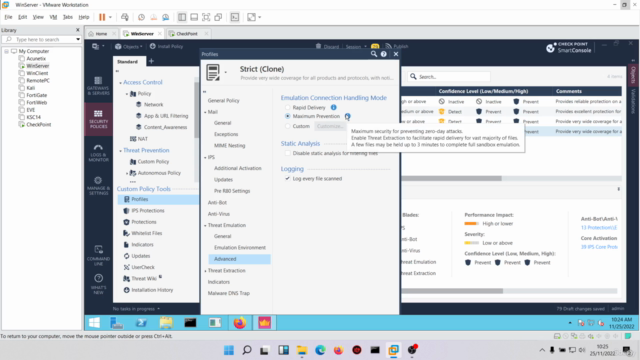
Task: Collapse Access Control tree section
Action: pos(120,82)
